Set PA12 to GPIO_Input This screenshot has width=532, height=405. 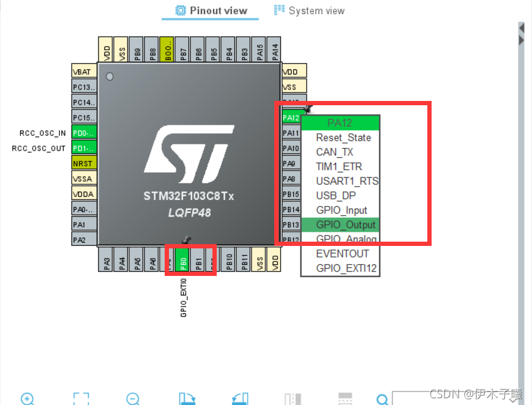[340, 210]
